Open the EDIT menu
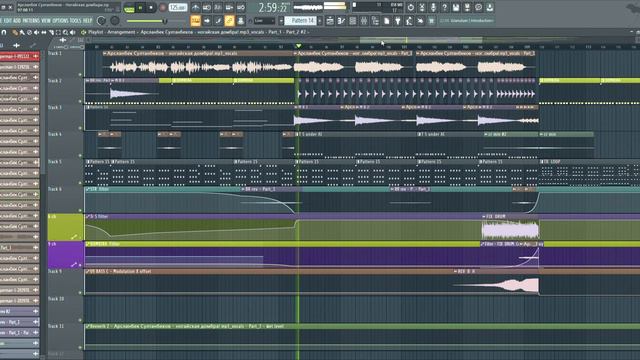Image resolution: width=640 pixels, height=360 pixels. click(8, 20)
